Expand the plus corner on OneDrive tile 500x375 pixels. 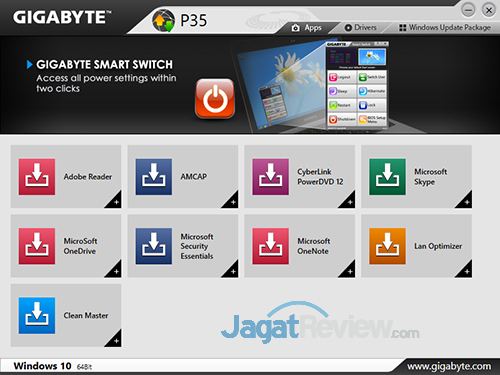coord(115,271)
